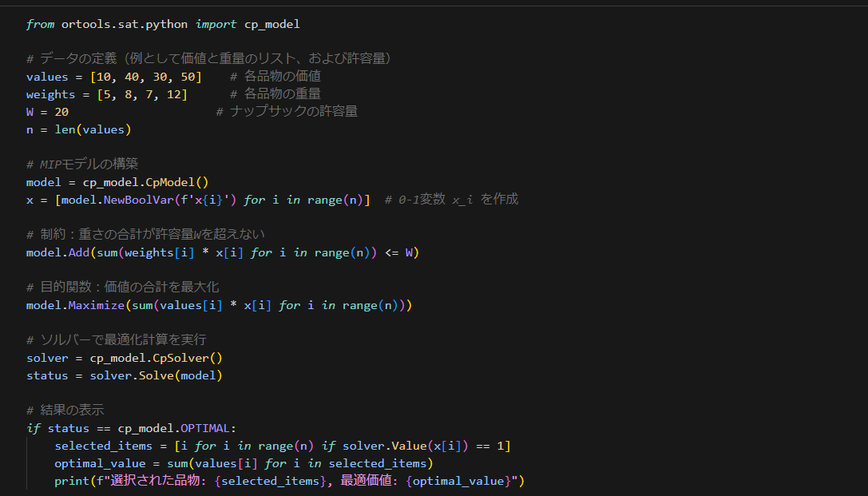Place cursor on number 40 in values list

(132, 77)
